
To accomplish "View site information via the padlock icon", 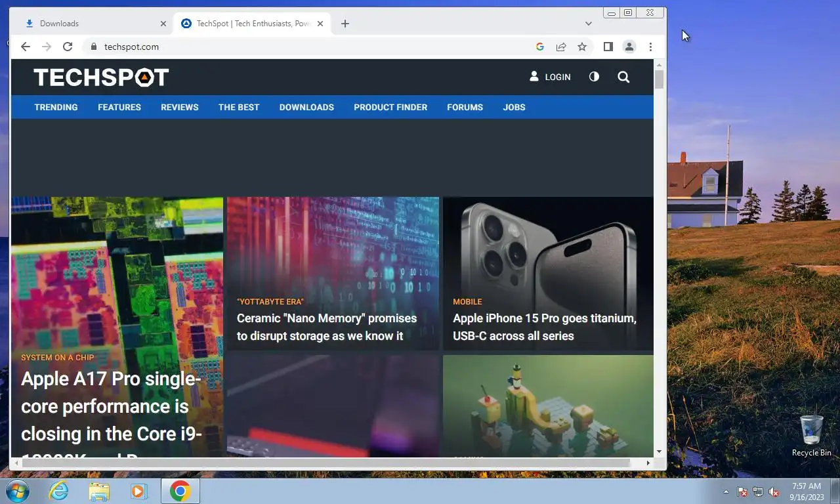I will [93, 47].
